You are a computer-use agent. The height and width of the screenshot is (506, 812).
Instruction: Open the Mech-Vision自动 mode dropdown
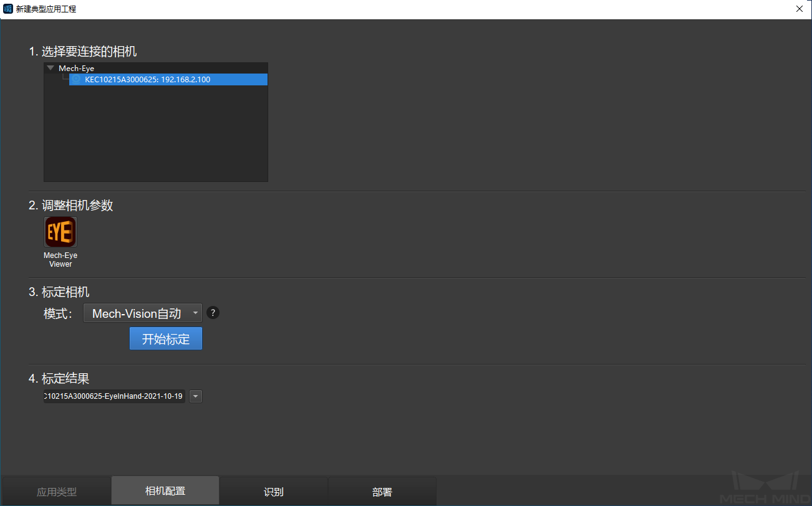[143, 313]
